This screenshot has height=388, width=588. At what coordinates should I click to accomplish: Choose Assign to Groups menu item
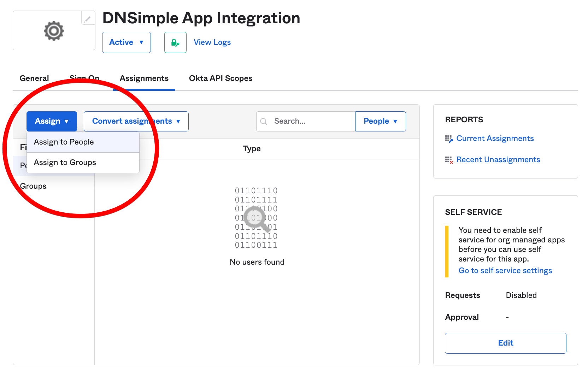(83, 163)
